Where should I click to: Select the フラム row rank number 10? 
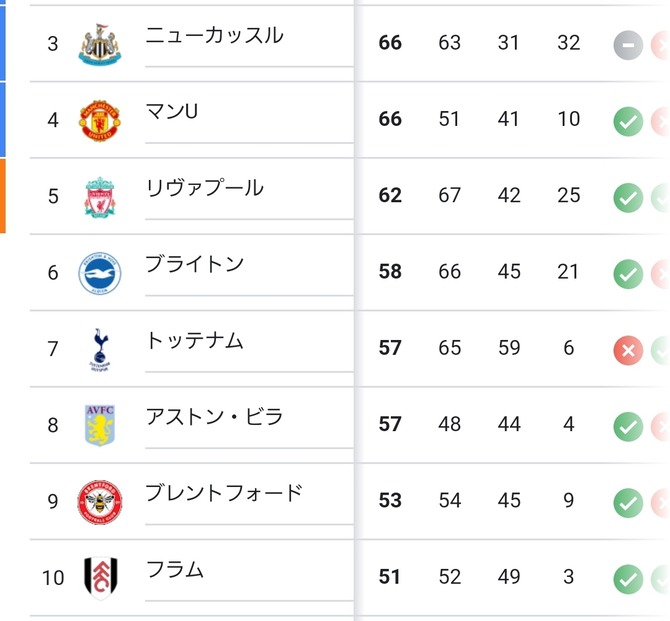point(53,578)
